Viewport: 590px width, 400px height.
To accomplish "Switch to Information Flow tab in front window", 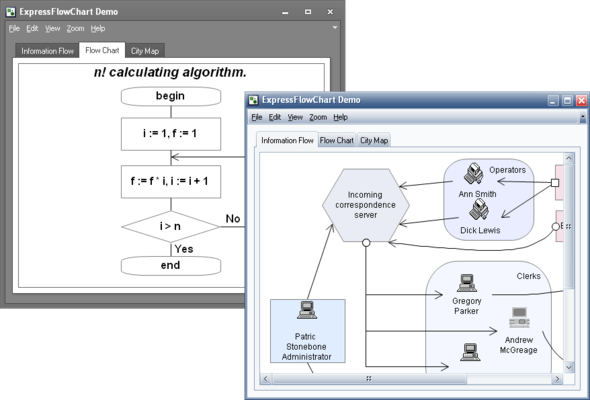I will 287,140.
